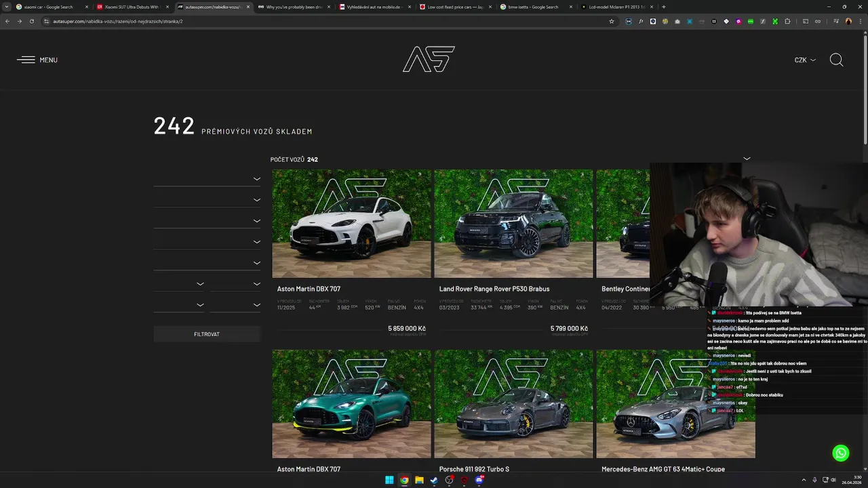Switch to the Low cost fixed price cars tab
Screen dimensions: 868x488
(455, 7)
